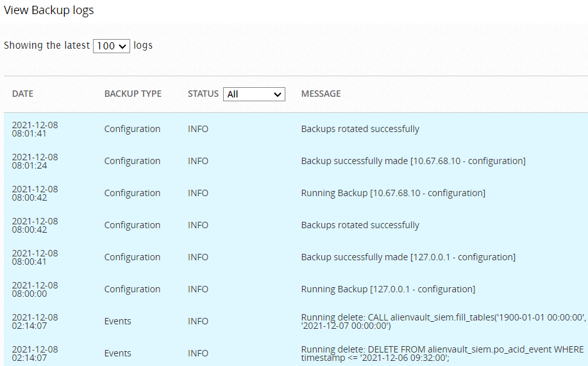Click Events type in the fill_tables row
The height and width of the screenshot is (366, 588).
click(x=118, y=321)
